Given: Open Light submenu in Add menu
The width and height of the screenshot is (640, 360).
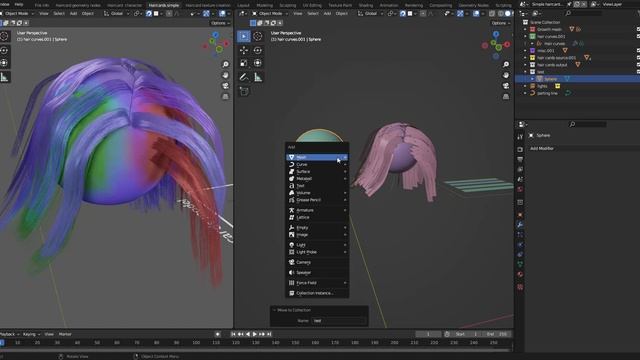Looking at the screenshot, I should click(317, 245).
